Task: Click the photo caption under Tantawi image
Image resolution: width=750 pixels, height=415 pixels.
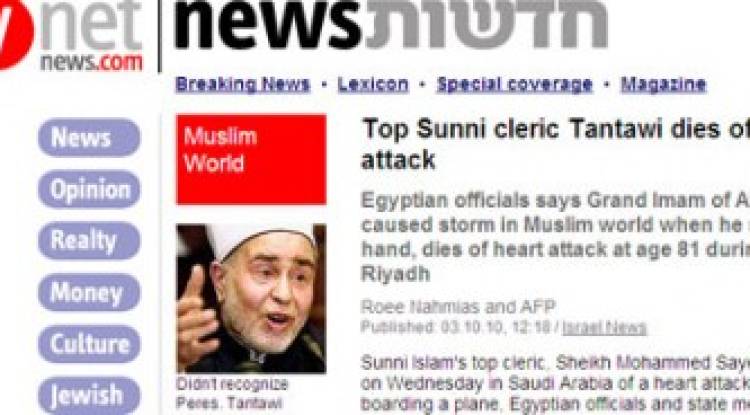Action: [232, 393]
